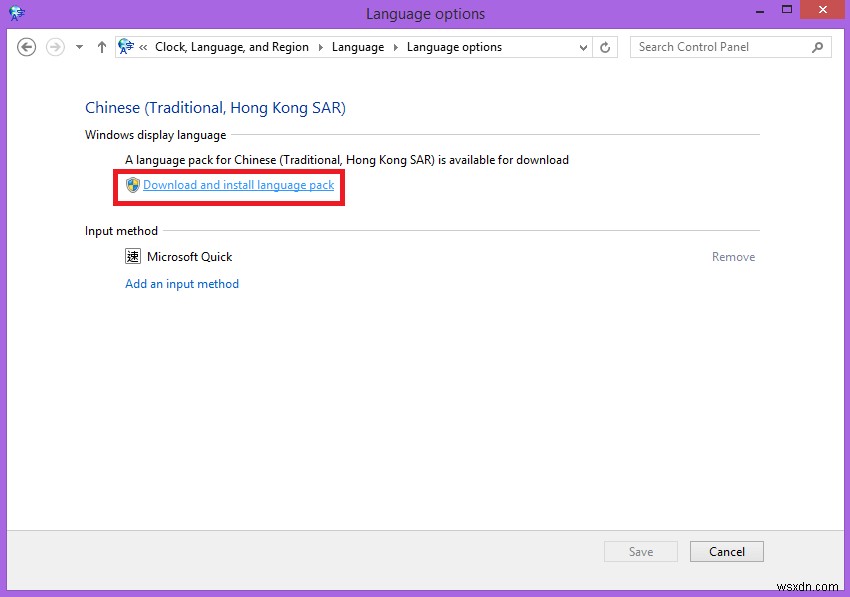
Task: Open the address bar history dropdown
Action: click(583, 47)
